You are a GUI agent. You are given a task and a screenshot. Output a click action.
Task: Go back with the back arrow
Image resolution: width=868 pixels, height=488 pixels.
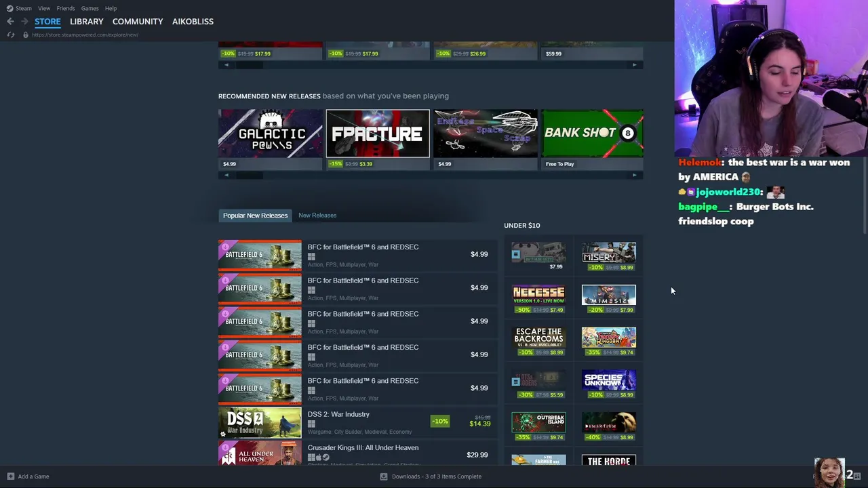pos(10,22)
